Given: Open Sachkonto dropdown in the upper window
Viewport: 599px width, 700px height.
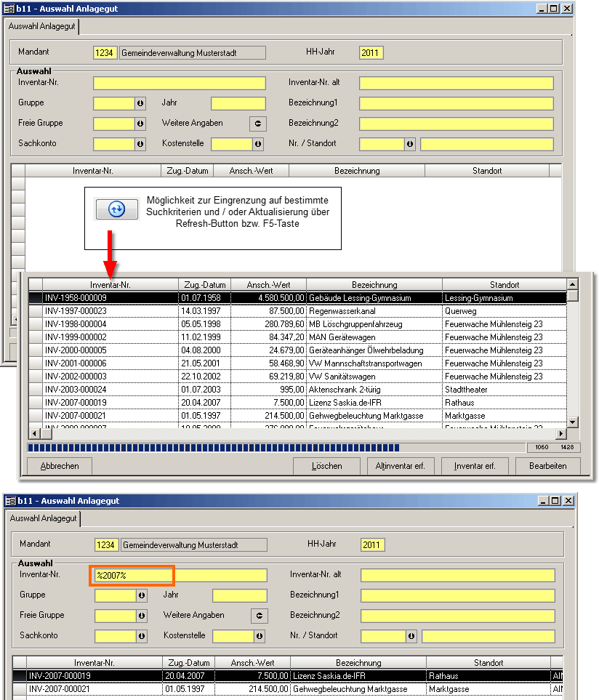Looking at the screenshot, I should coord(140,144).
